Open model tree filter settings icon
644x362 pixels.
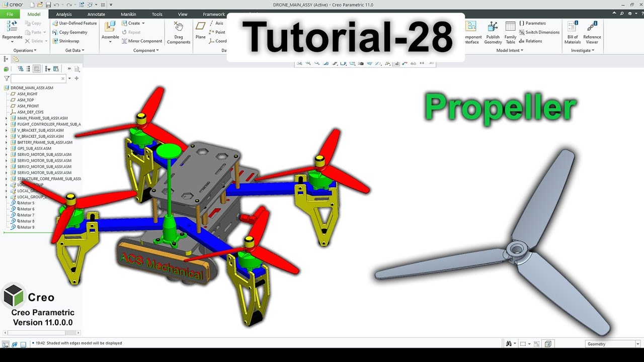coord(48,69)
